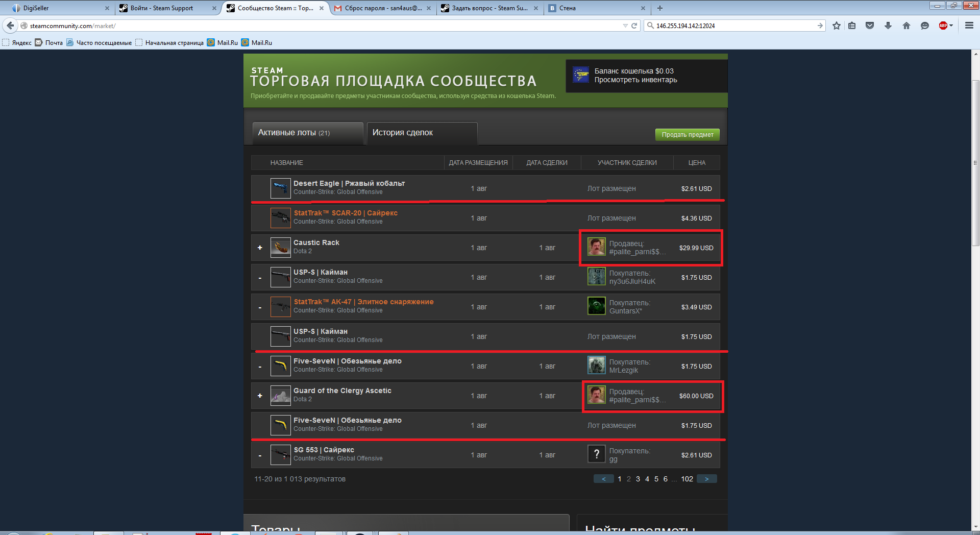Jump to results page 3
Viewport: 980px width, 535px height.
638,479
